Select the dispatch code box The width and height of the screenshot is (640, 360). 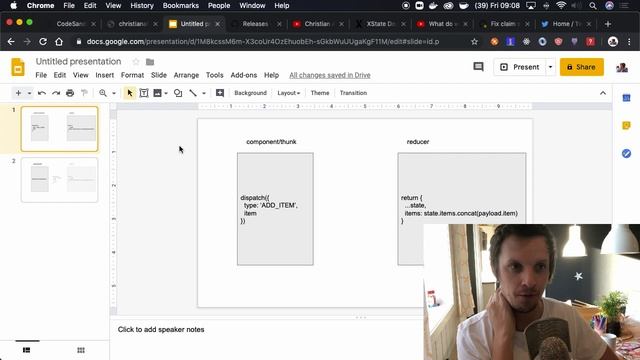pos(275,209)
